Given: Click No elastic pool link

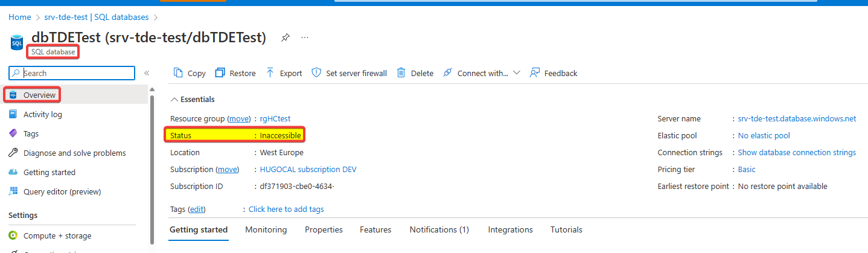Looking at the screenshot, I should pyautogui.click(x=764, y=135).
